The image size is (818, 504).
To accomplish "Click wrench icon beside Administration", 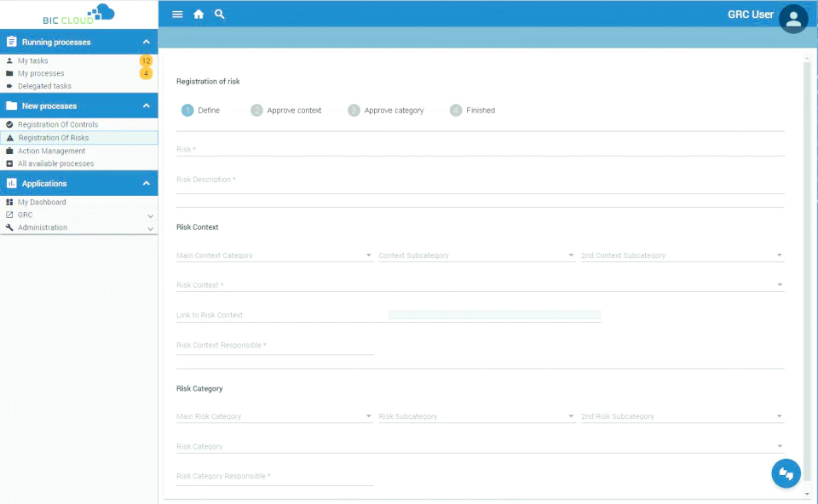I will 9,227.
